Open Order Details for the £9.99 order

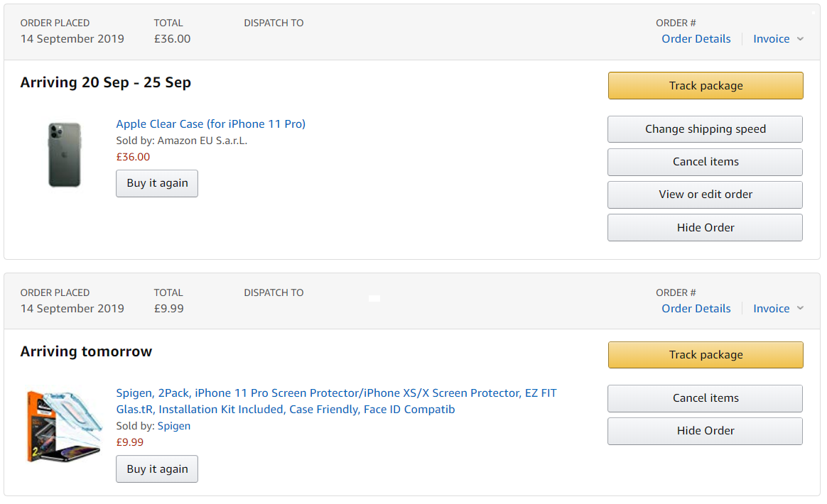(x=696, y=308)
